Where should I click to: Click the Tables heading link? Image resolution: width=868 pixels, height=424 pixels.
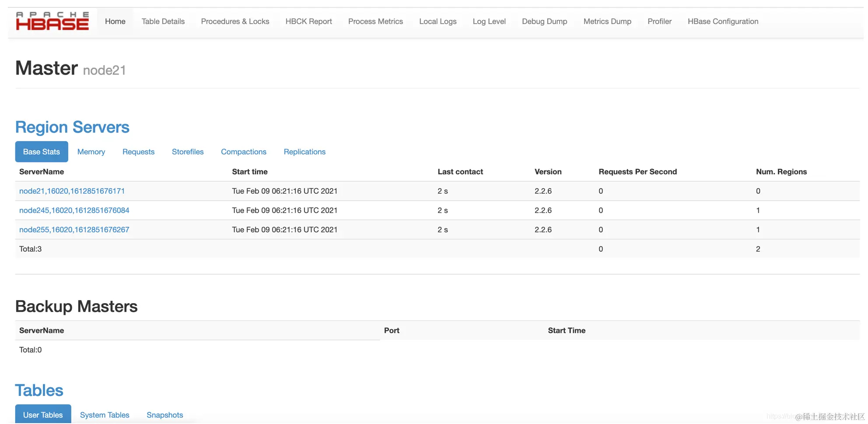pos(39,390)
